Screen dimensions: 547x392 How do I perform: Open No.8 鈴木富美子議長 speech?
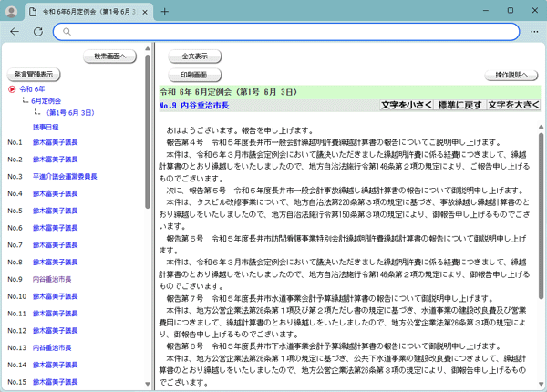point(55,262)
